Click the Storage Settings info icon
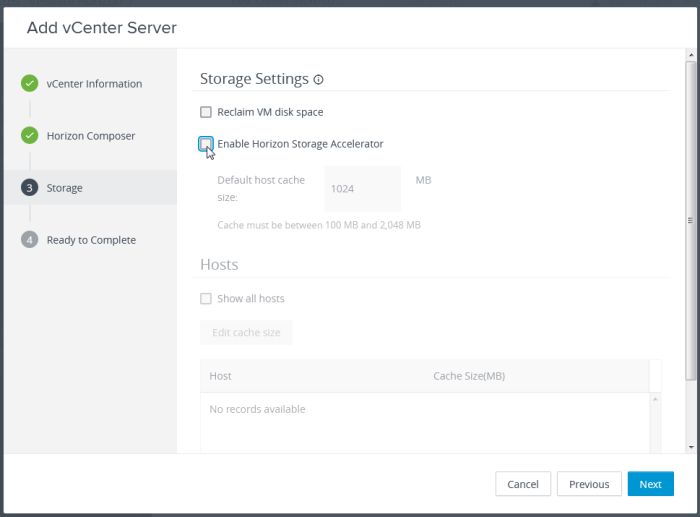The width and height of the screenshot is (700, 517). (x=318, y=79)
